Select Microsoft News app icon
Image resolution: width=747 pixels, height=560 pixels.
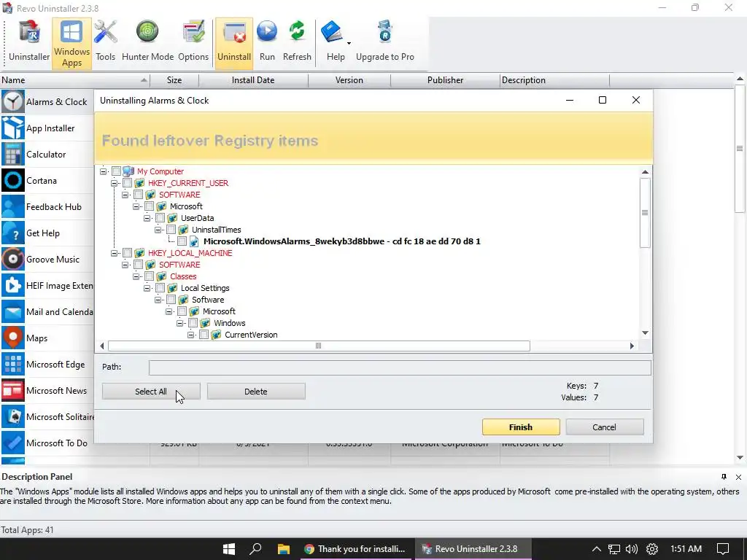(13, 390)
